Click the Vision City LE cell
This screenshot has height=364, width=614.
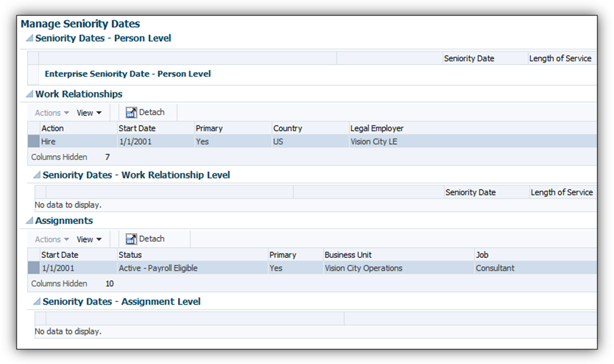[373, 141]
